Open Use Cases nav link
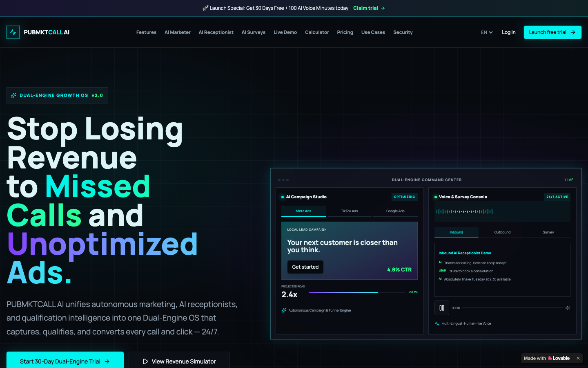Image resolution: width=588 pixels, height=368 pixels. tap(373, 32)
